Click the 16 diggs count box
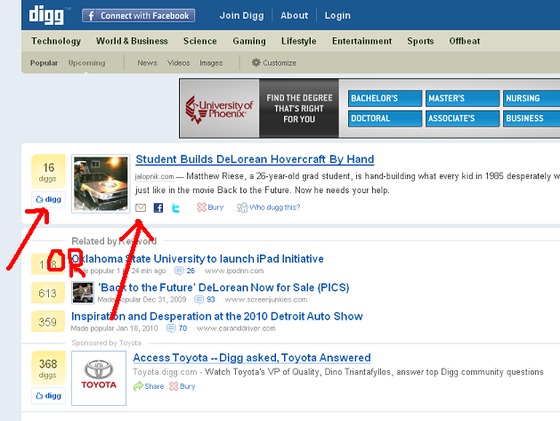This screenshot has height=421, width=560. tap(48, 172)
